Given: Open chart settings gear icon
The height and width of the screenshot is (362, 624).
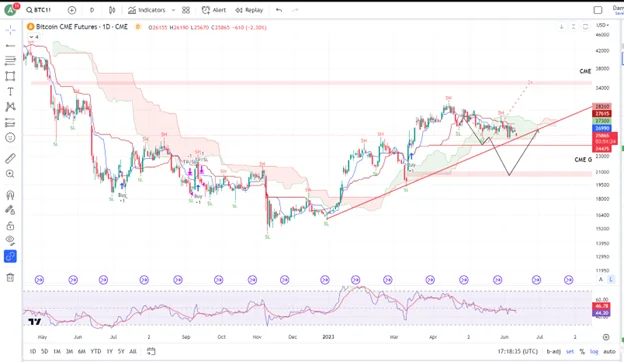Looking at the screenshot, I should click(606, 337).
